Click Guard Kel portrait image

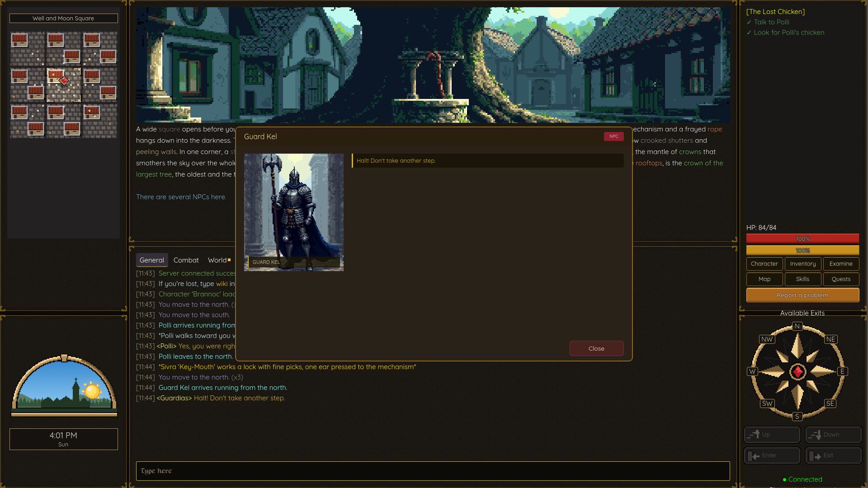point(294,212)
